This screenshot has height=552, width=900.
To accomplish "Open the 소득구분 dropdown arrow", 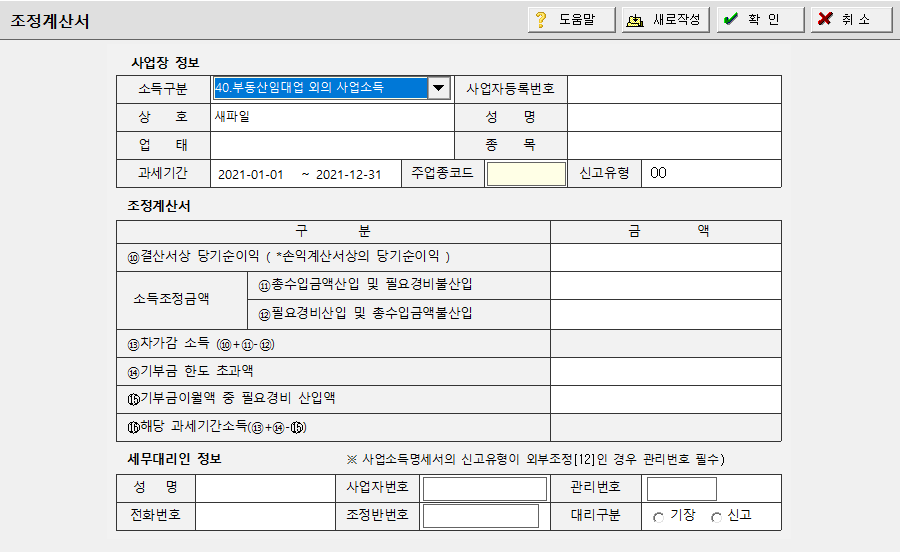I will [439, 88].
